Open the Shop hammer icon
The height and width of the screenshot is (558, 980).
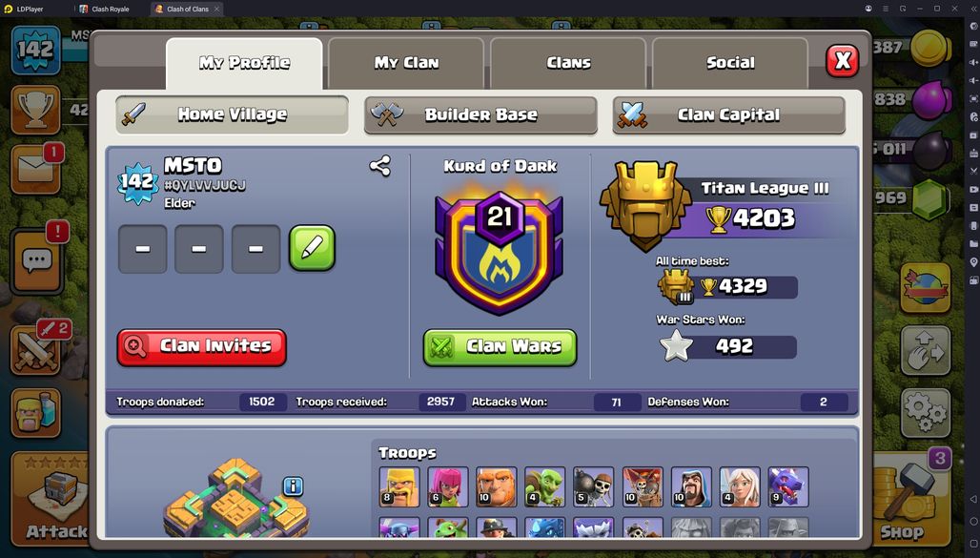[x=909, y=499]
